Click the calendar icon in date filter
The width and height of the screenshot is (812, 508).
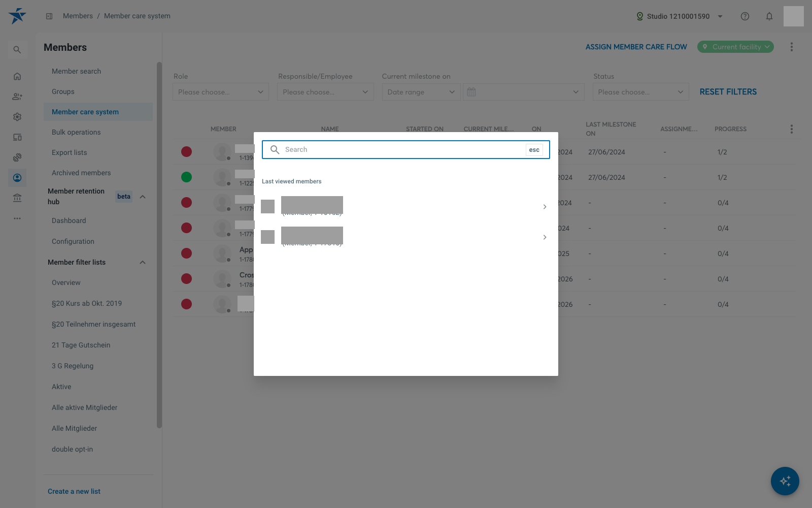(471, 92)
